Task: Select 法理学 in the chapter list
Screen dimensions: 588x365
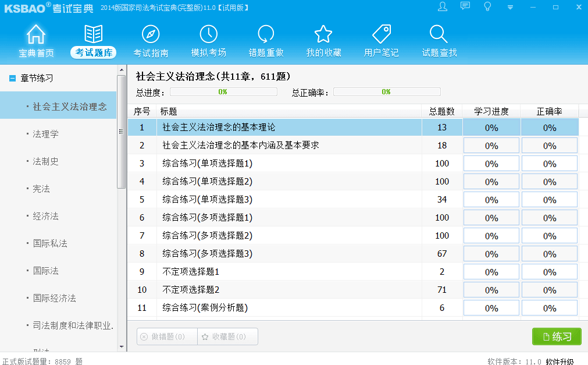Action: (x=45, y=134)
